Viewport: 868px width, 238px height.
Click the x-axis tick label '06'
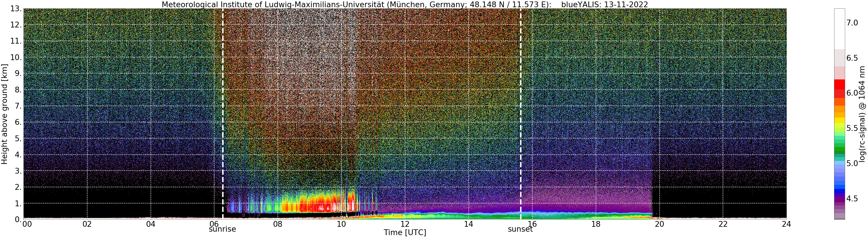(214, 224)
